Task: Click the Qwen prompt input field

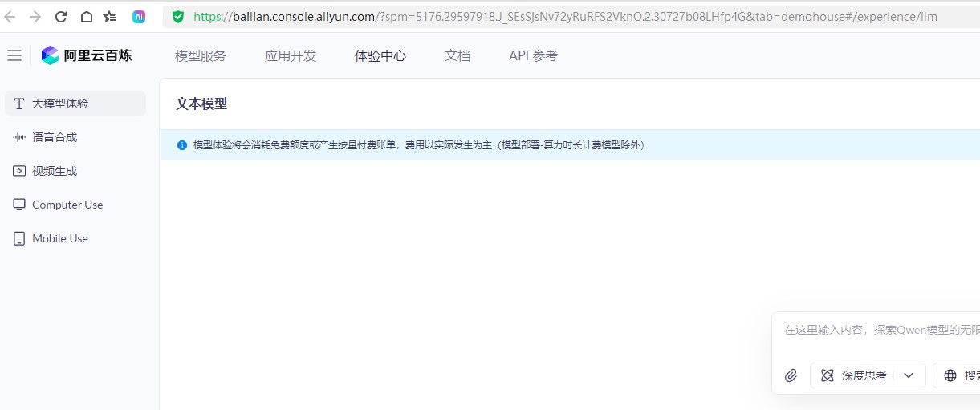Action: [879, 330]
